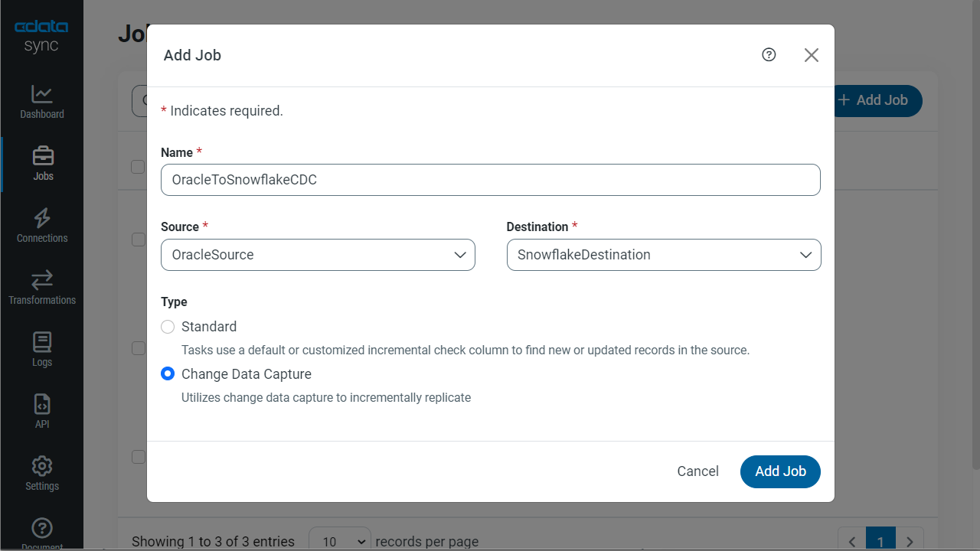980x551 pixels.
Task: Click the Jobs briefcase icon
Action: click(x=43, y=156)
